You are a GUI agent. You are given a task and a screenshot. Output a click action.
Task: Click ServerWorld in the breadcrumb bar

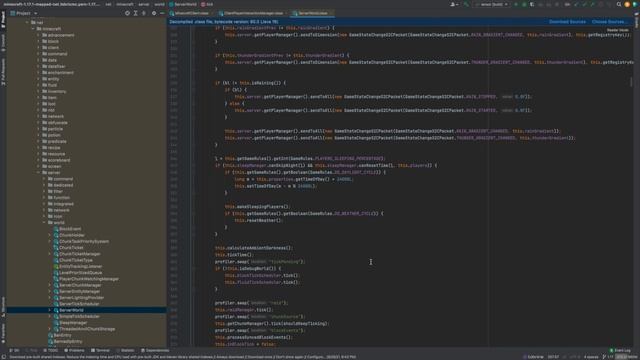[x=183, y=4]
